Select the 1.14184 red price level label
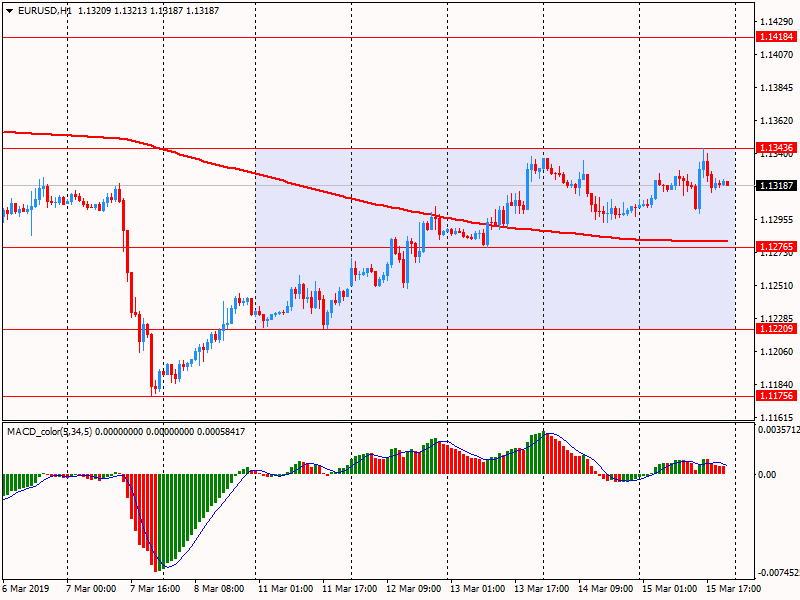The width and height of the screenshot is (800, 600). tap(777, 37)
